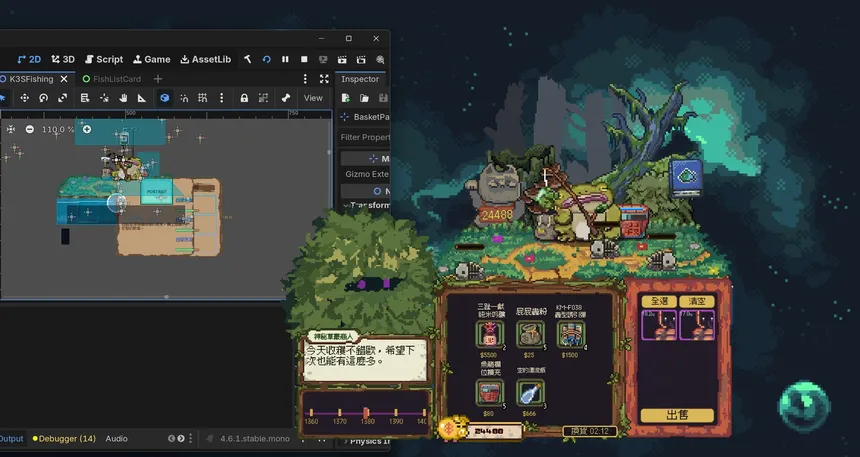Lock the selected node

click(244, 98)
